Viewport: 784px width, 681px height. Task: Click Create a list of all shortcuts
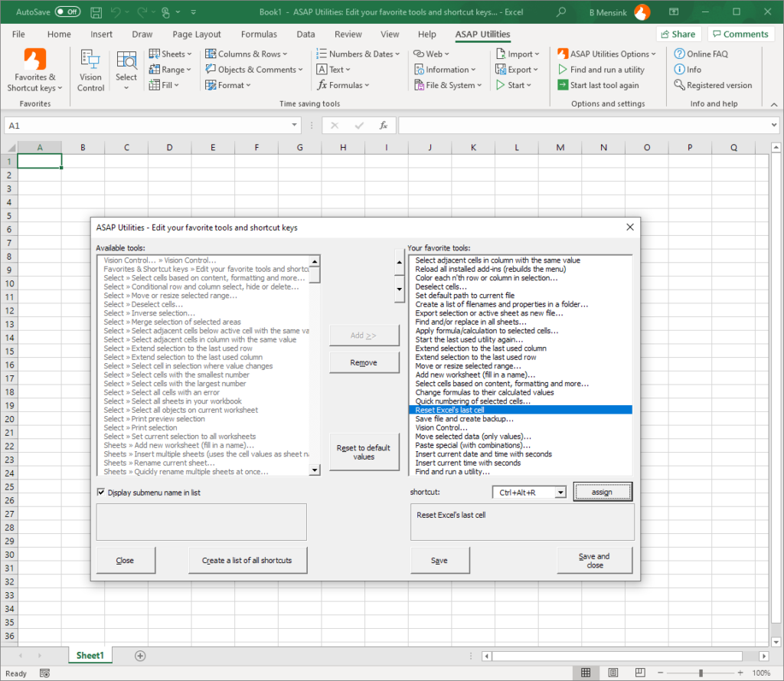click(x=247, y=560)
